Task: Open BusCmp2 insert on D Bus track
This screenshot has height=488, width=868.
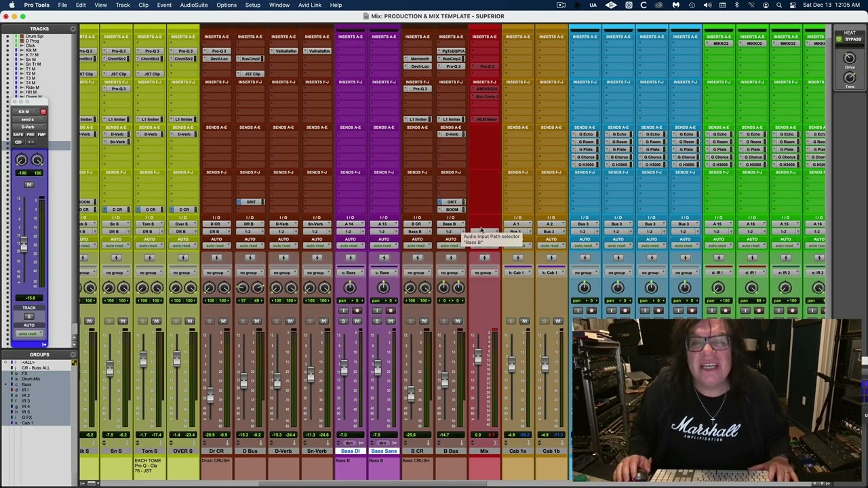Action: [250, 59]
